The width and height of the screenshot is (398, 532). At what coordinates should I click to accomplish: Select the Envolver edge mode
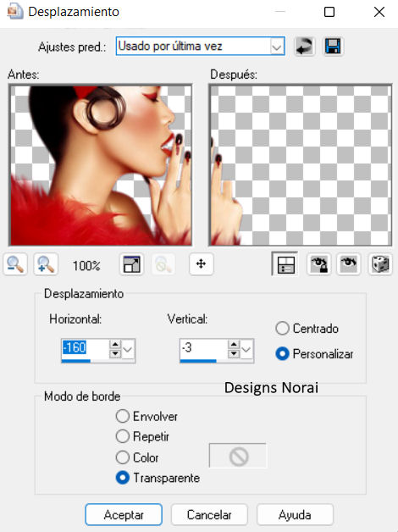pos(146,416)
